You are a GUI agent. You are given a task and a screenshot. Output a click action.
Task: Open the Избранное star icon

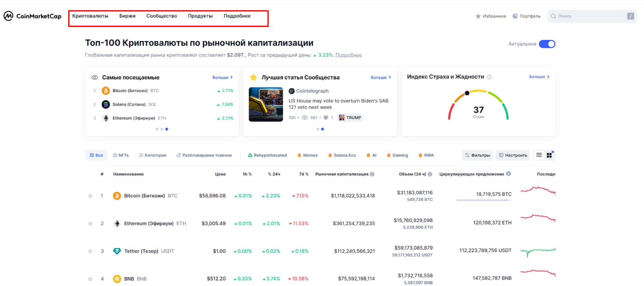coord(478,16)
